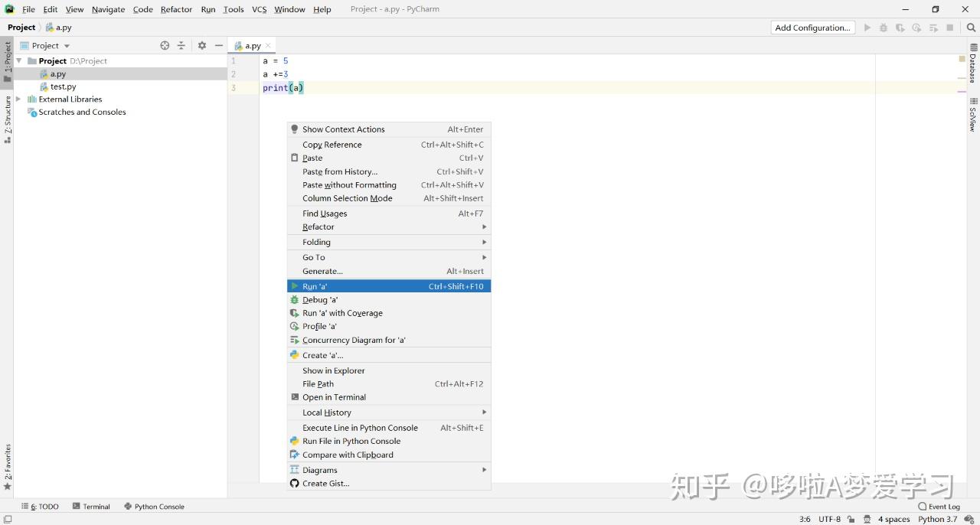Image resolution: width=980 pixels, height=525 pixels.
Task: Select Compare with Clipboard
Action: point(389,455)
